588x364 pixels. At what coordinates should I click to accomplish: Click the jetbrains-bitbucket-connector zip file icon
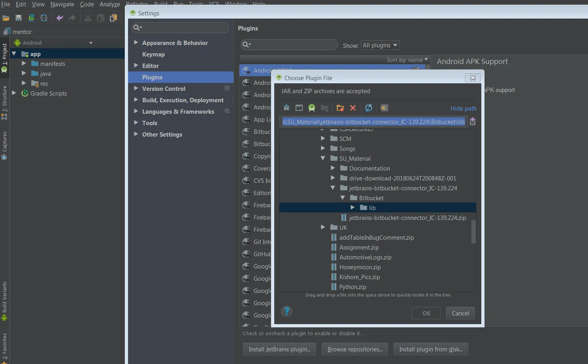coord(344,218)
